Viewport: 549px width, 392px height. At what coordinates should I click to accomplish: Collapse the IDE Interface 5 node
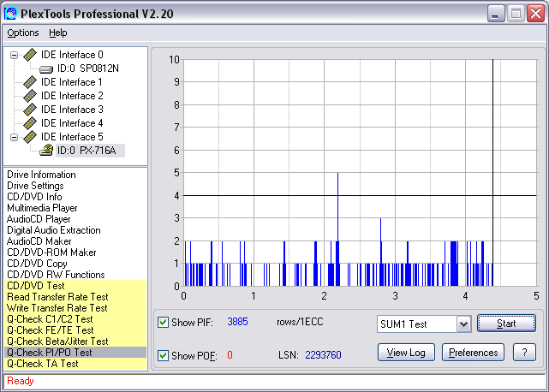pyautogui.click(x=14, y=137)
